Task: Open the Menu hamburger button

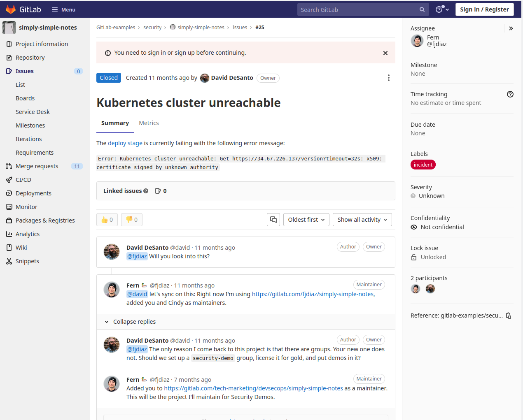Action: (63, 9)
